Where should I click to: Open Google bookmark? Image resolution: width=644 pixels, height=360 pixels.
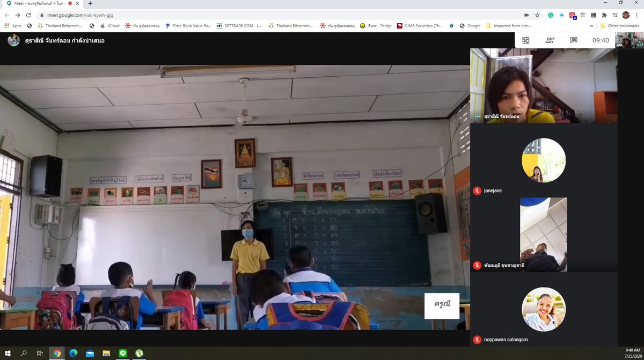(470, 25)
